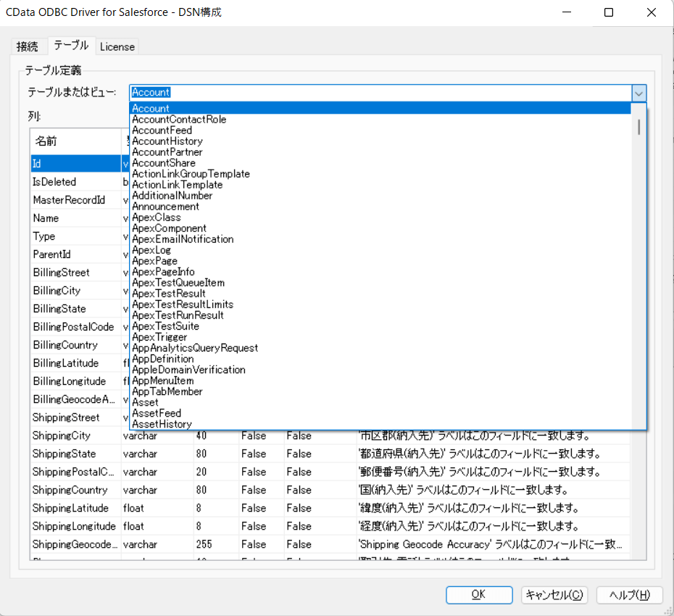674x616 pixels.
Task: Select AppDefinition in the dropdown
Action: pos(380,359)
